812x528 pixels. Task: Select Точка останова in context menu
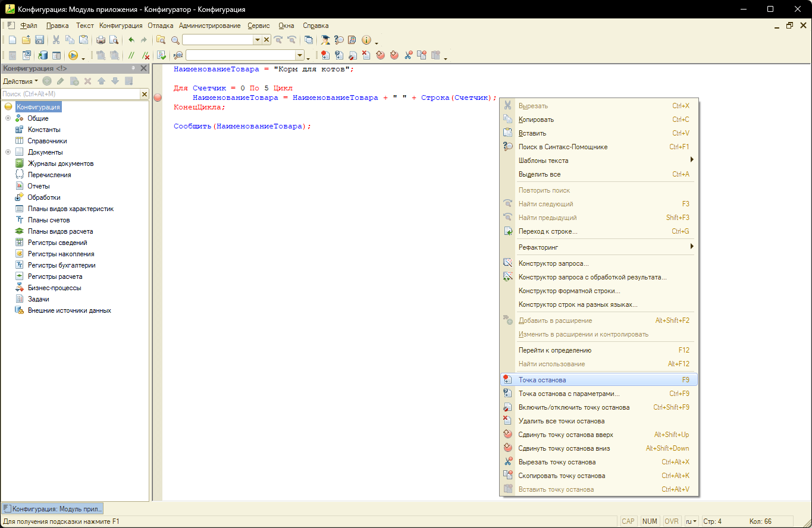point(599,379)
